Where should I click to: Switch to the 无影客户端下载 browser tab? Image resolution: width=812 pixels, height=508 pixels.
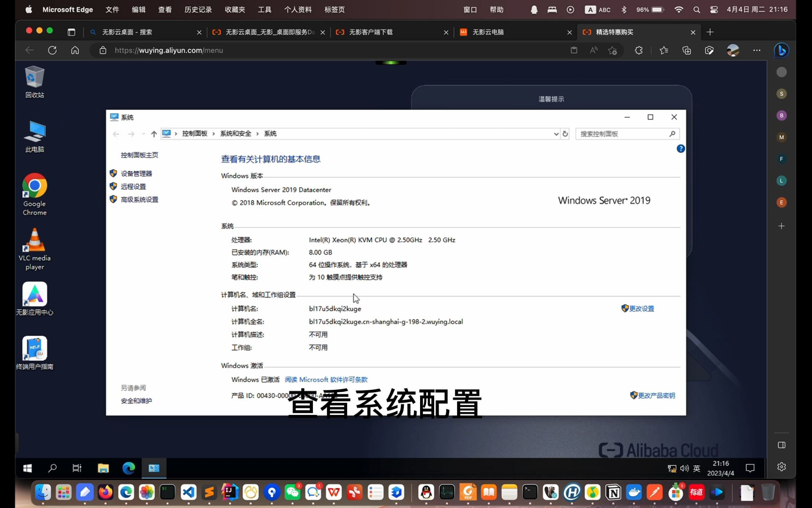[371, 32]
